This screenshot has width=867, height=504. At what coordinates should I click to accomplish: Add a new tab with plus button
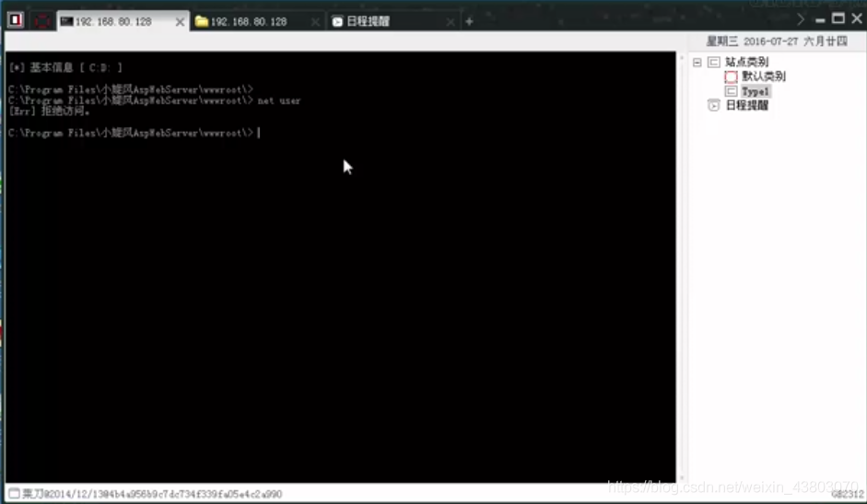point(470,21)
